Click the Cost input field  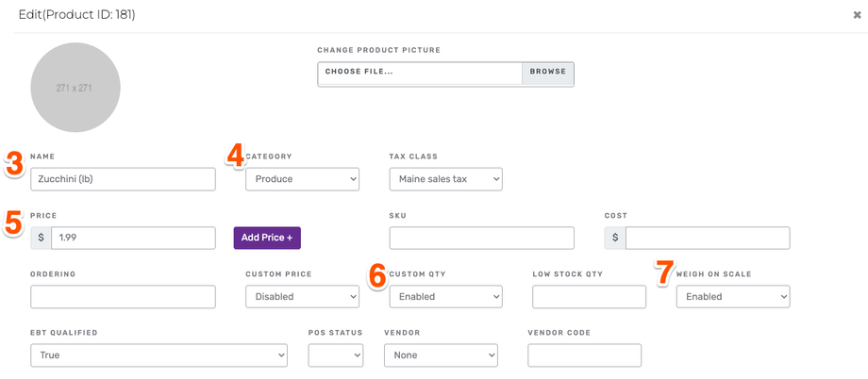708,238
